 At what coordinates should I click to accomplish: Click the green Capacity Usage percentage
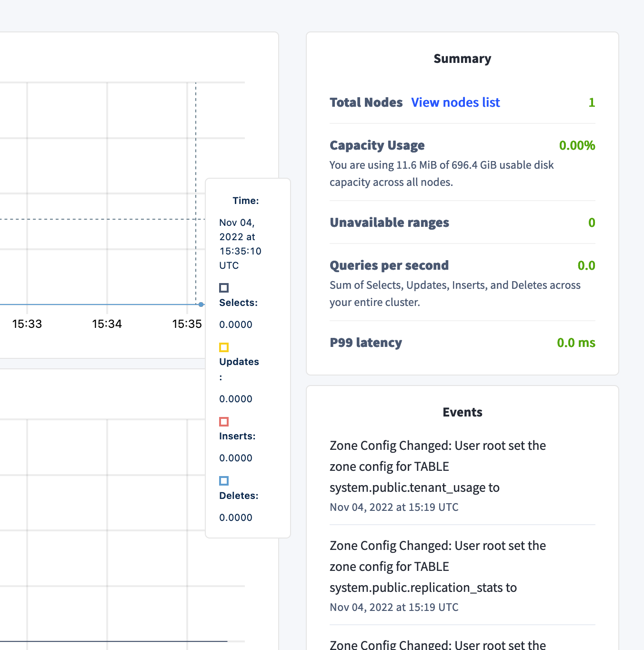[577, 146]
